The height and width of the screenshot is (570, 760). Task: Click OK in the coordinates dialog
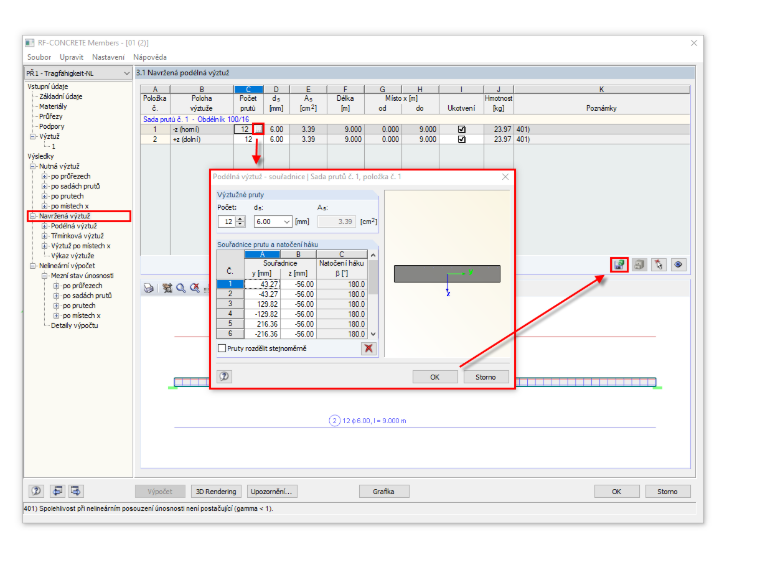coord(435,377)
